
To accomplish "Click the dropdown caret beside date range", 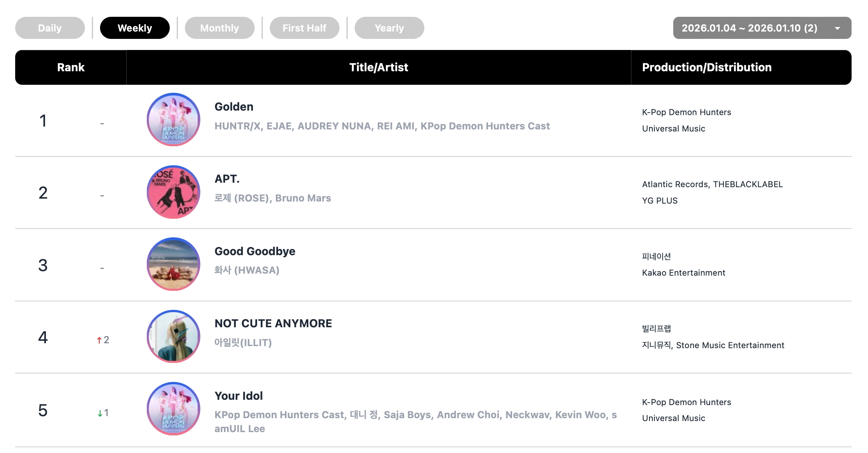I will tap(837, 28).
